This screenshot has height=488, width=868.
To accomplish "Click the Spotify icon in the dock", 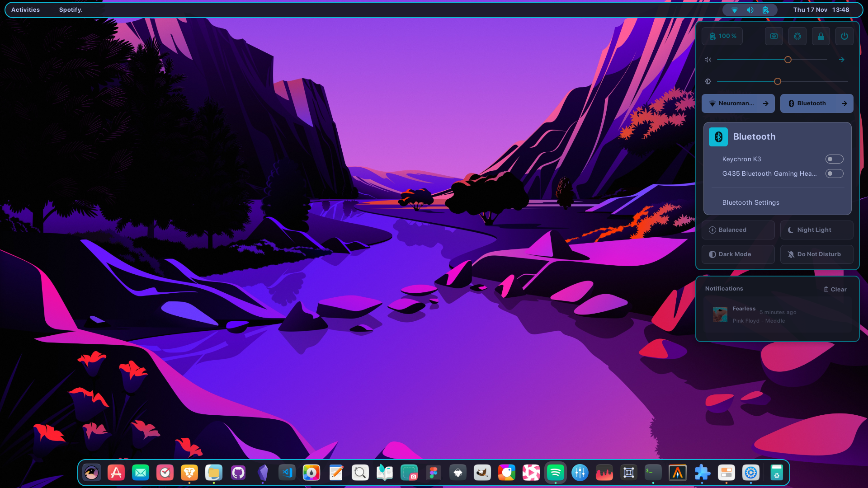I will pyautogui.click(x=556, y=473).
